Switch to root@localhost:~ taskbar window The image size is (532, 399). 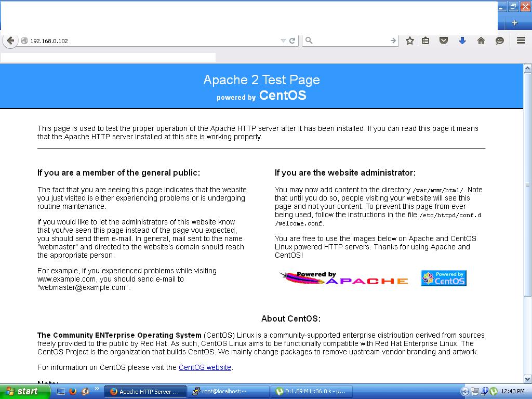click(229, 392)
